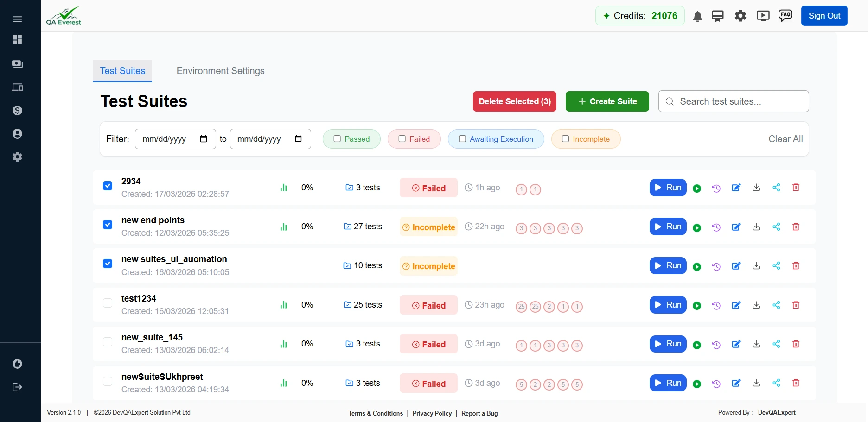
Task: Click the top bar settings gear icon
Action: pyautogui.click(x=740, y=16)
